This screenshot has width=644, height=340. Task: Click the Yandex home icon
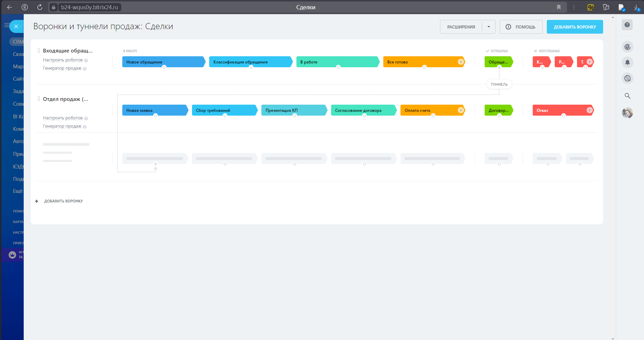click(x=25, y=7)
